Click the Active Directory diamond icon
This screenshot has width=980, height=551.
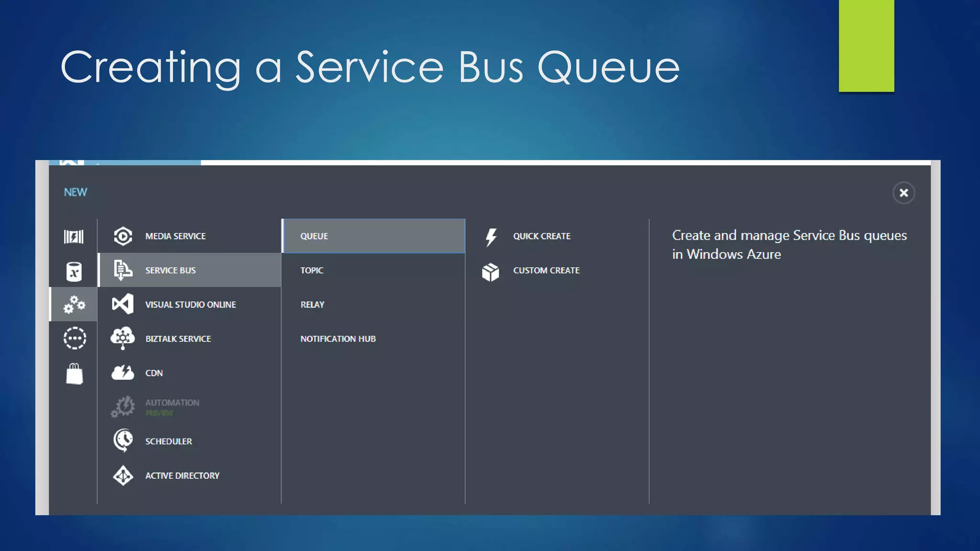[x=123, y=475]
